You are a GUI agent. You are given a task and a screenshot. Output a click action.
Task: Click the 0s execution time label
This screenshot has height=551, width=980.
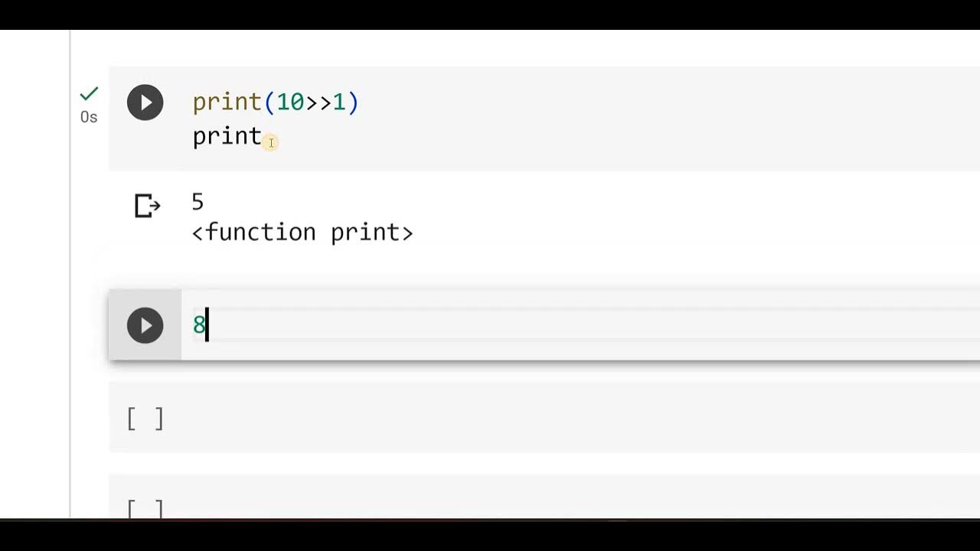[x=89, y=117]
